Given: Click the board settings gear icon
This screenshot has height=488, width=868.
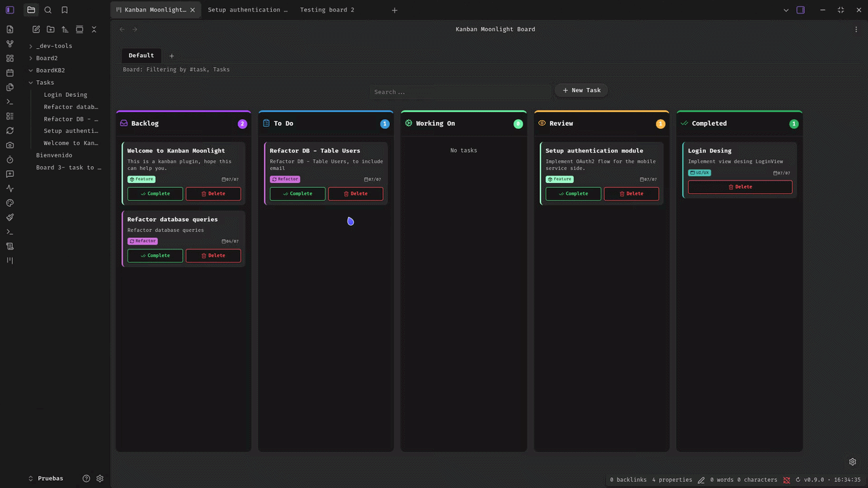Looking at the screenshot, I should click(x=852, y=462).
